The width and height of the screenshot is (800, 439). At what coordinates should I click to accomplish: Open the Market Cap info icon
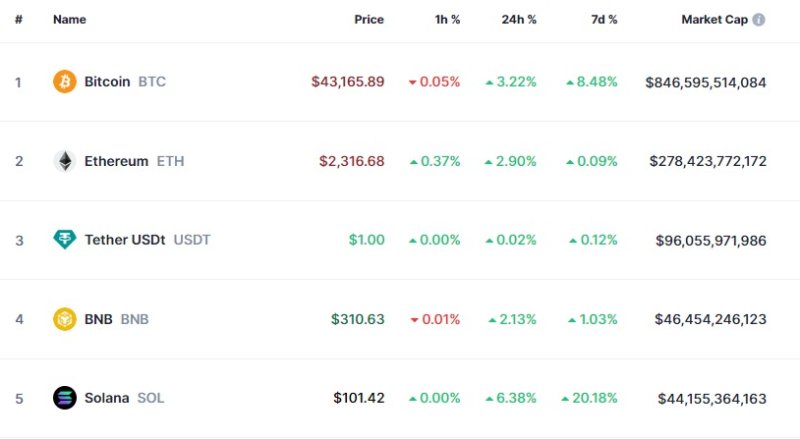tap(759, 20)
